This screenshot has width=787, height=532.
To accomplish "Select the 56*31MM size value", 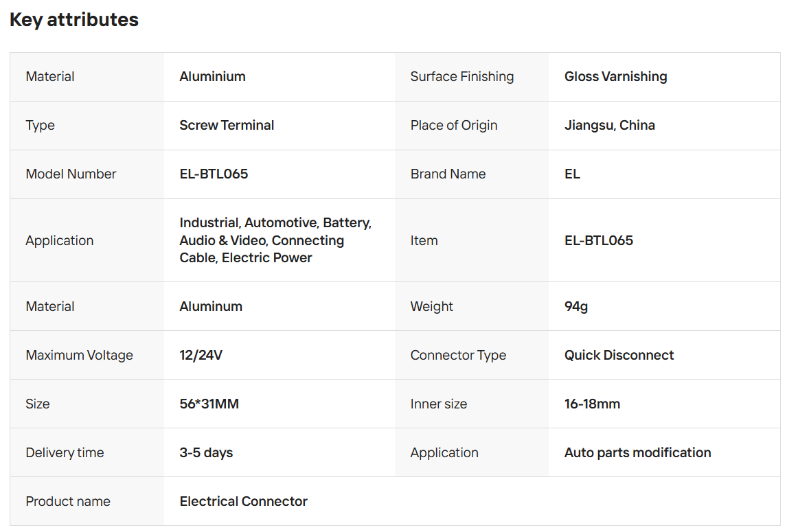I will pyautogui.click(x=209, y=404).
